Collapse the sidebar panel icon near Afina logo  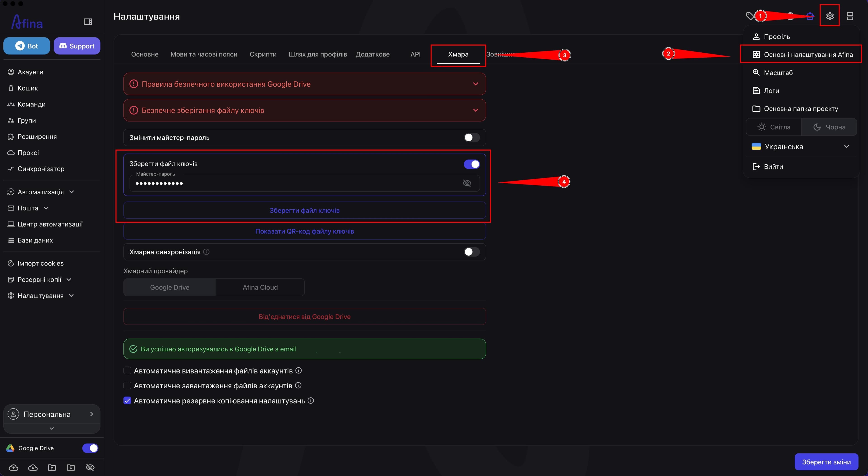[x=88, y=22]
